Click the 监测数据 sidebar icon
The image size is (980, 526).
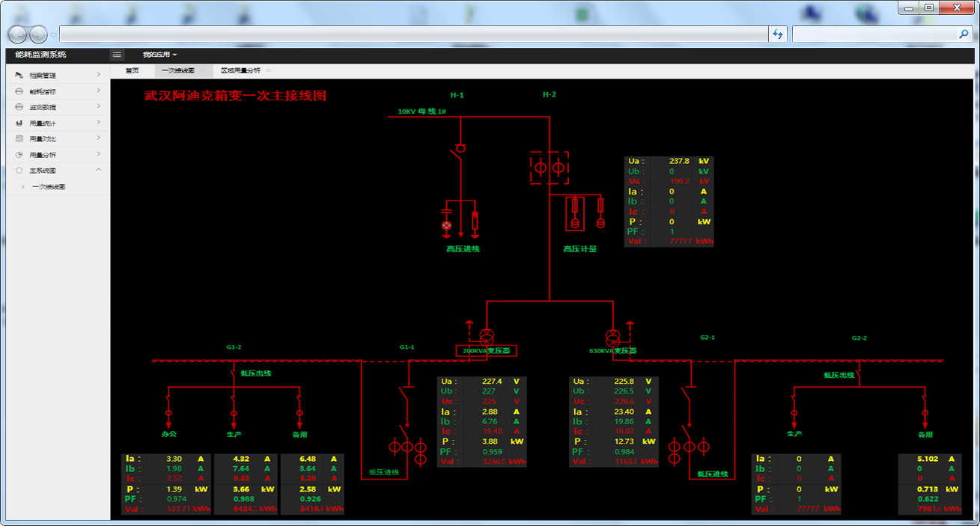click(x=19, y=107)
